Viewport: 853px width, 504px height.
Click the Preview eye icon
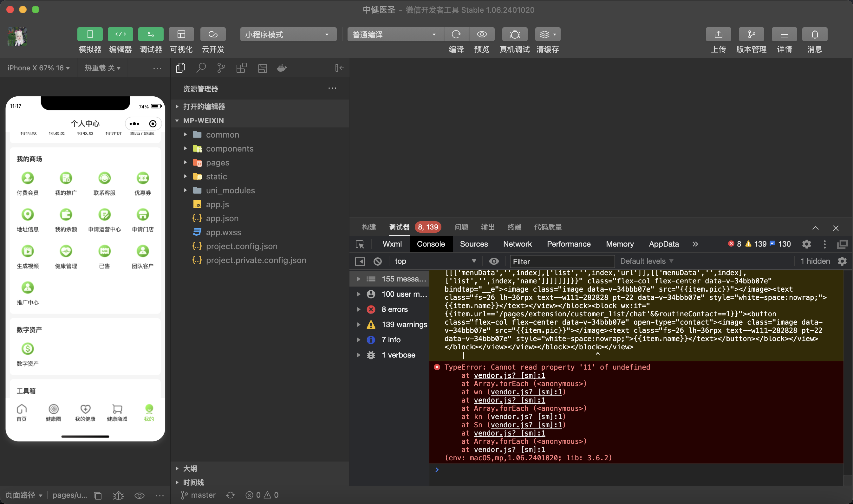(482, 34)
